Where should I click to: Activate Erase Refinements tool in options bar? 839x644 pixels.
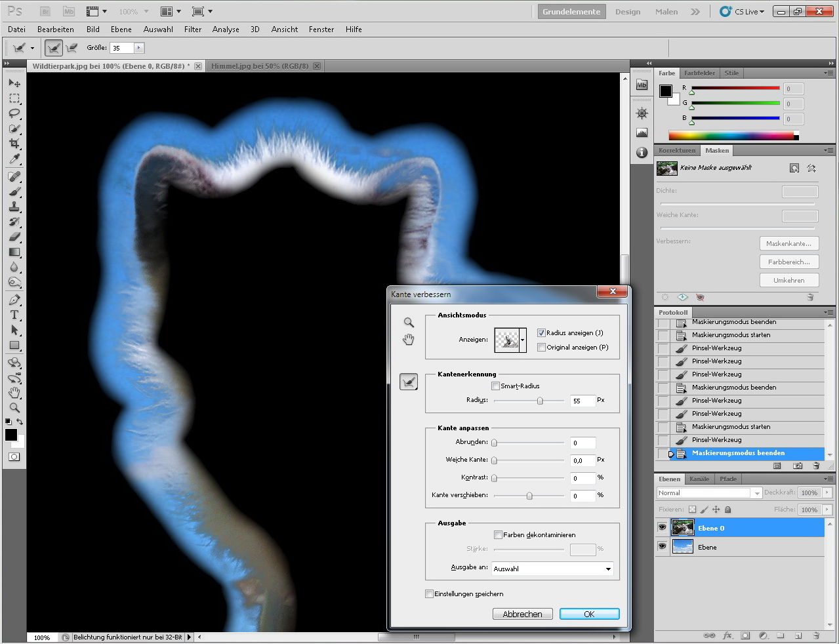point(72,48)
